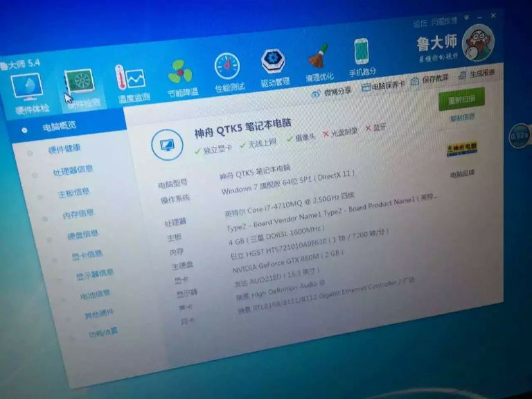Click the 电脑型号 field label
The width and height of the screenshot is (532, 399).
click(x=172, y=184)
